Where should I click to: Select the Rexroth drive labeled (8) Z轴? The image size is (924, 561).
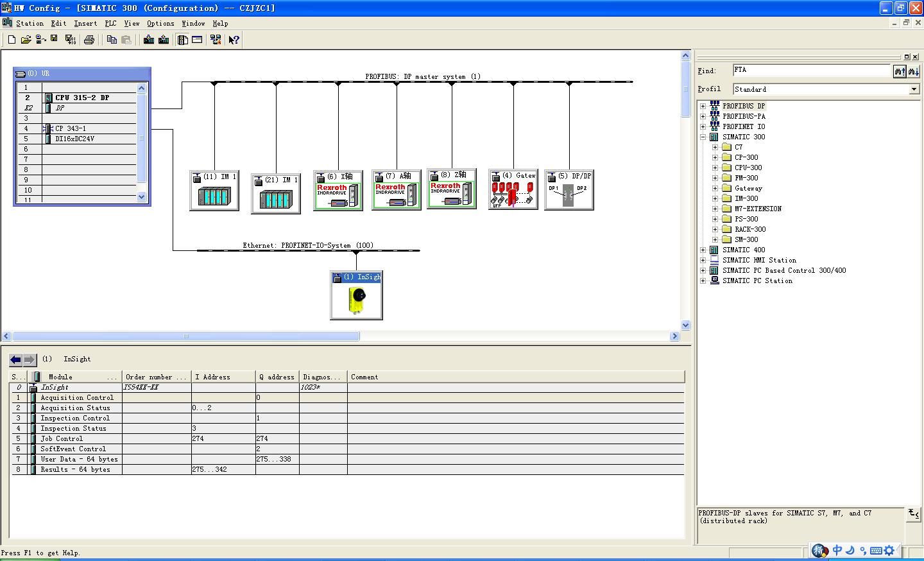point(452,189)
